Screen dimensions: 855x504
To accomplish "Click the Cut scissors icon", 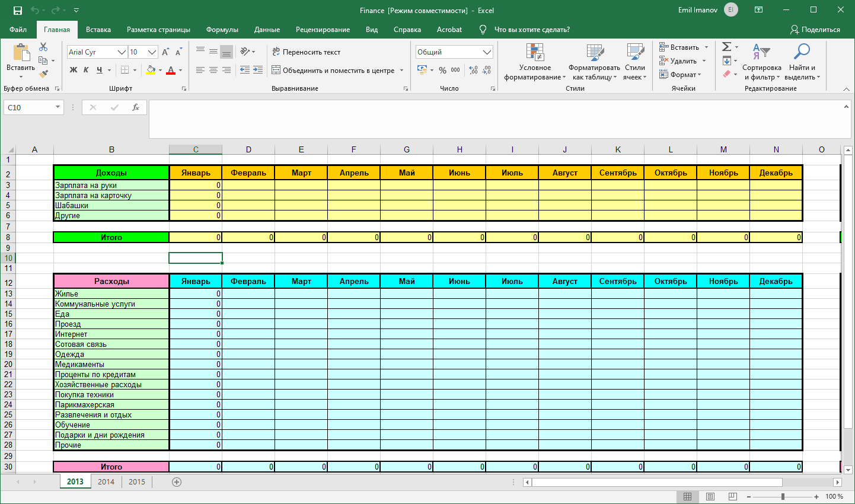I will coord(43,47).
